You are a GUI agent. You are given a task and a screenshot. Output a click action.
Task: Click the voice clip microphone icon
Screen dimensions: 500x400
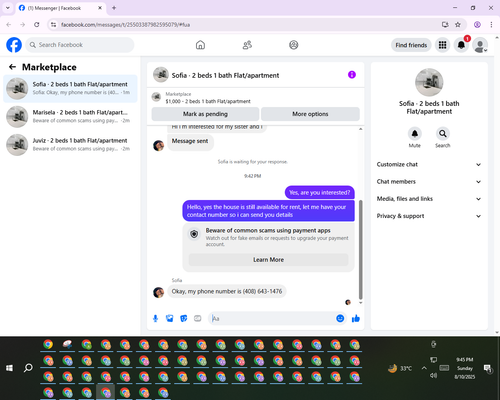coord(155,319)
